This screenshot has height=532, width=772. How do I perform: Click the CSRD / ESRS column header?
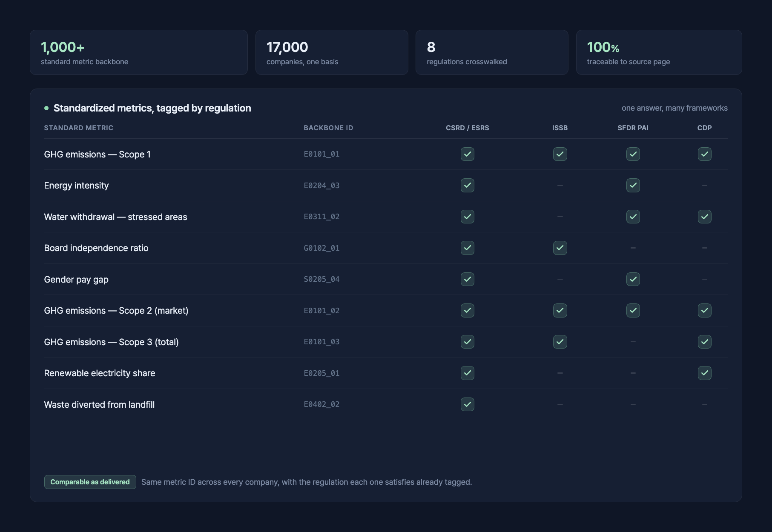coord(468,128)
